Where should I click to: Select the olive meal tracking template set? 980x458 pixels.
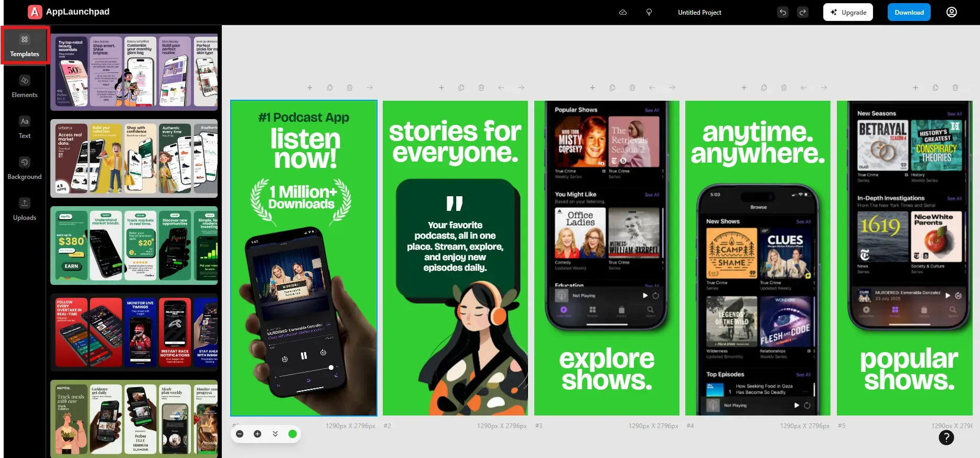[x=134, y=419]
